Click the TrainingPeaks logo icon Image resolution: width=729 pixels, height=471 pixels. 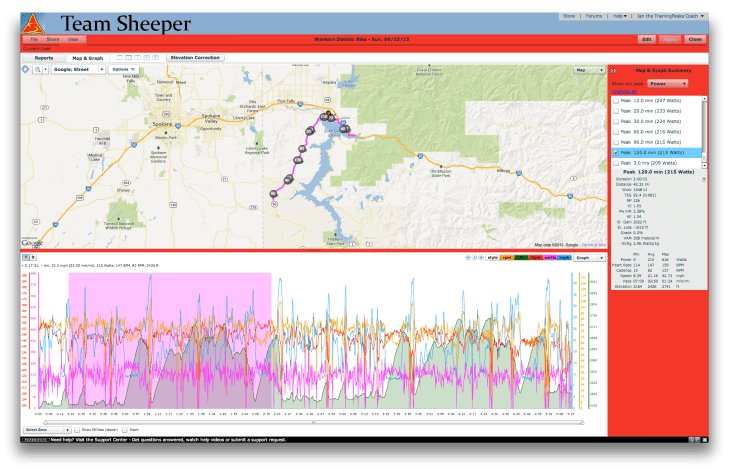click(x=36, y=22)
